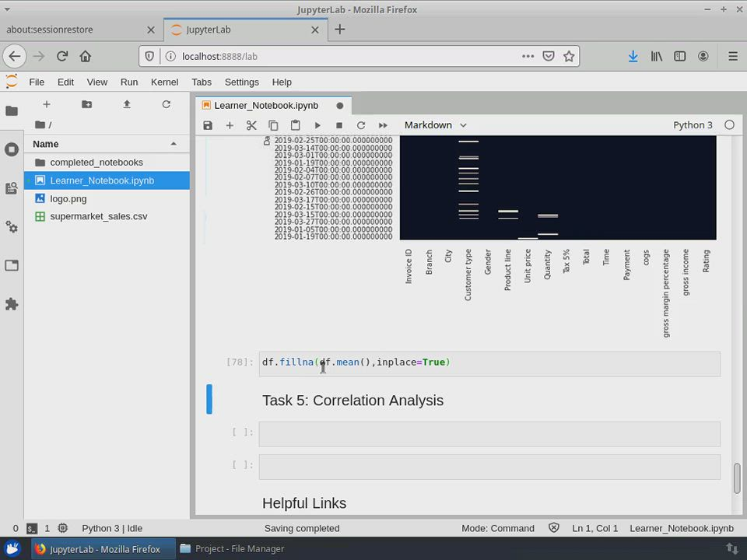
Task: Go back in Firefox history
Action: click(x=15, y=56)
